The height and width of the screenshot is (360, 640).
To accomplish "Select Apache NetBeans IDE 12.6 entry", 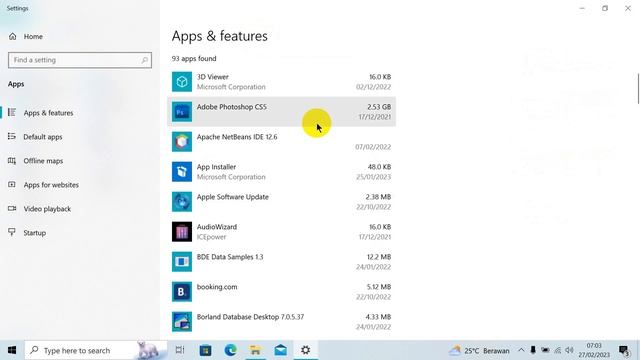I will 281,142.
